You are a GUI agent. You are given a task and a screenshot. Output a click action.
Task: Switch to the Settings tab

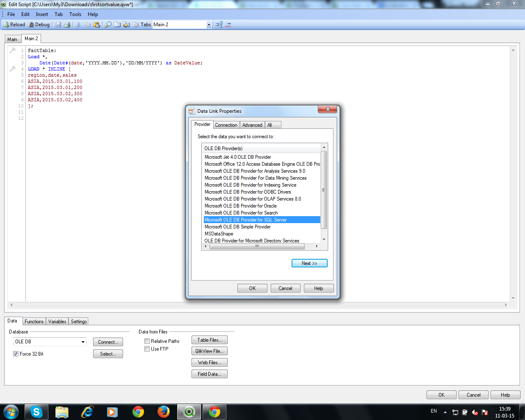coord(79,322)
